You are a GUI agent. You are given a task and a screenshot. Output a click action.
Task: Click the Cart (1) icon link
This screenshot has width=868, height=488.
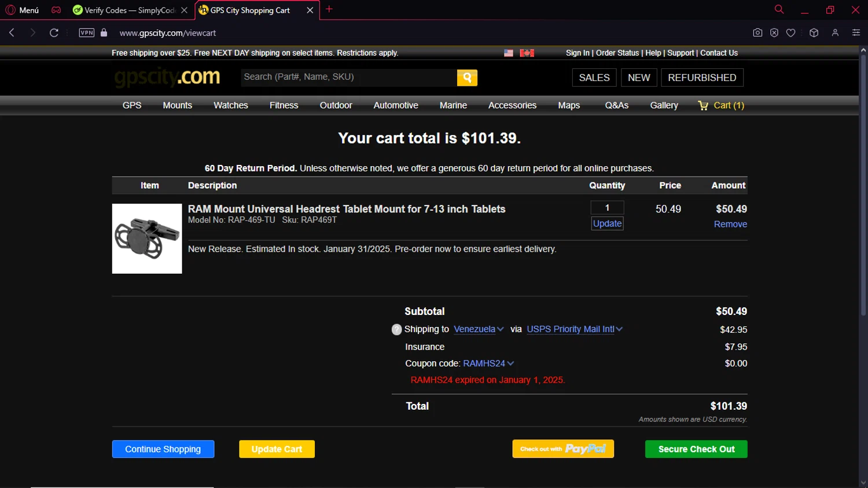[x=721, y=105]
